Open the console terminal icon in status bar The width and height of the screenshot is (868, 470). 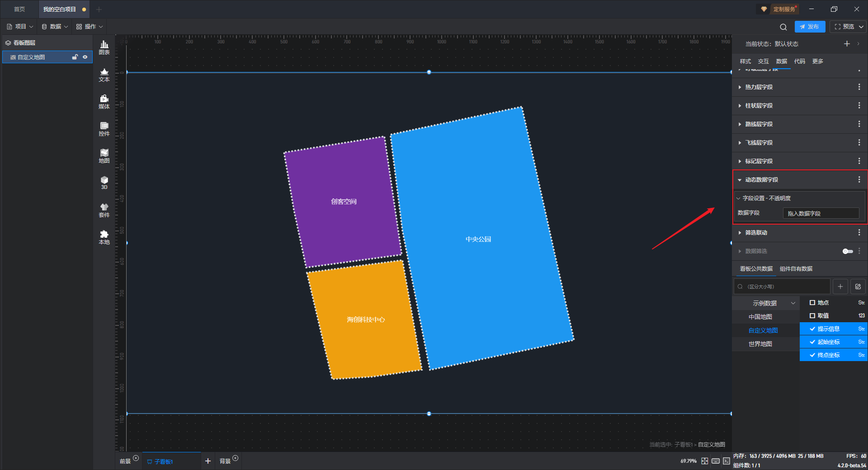coord(726,461)
